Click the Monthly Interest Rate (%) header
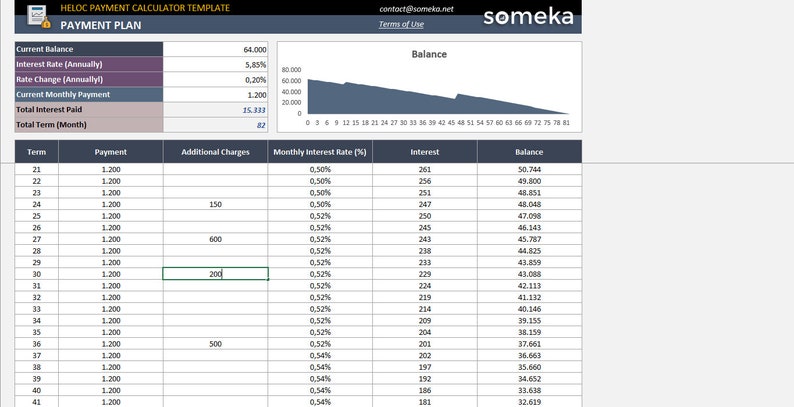The image size is (794, 407). [320, 152]
